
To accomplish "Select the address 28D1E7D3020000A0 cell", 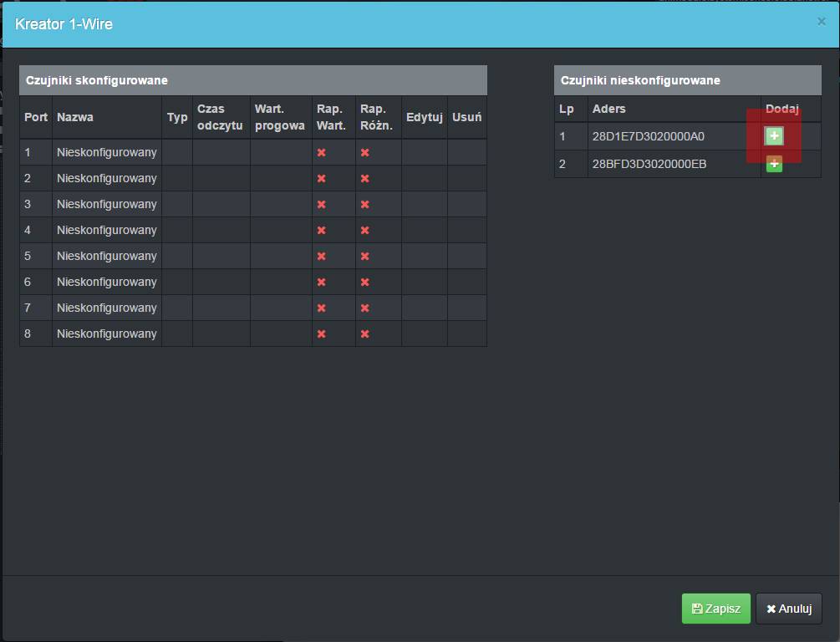I will point(649,136).
